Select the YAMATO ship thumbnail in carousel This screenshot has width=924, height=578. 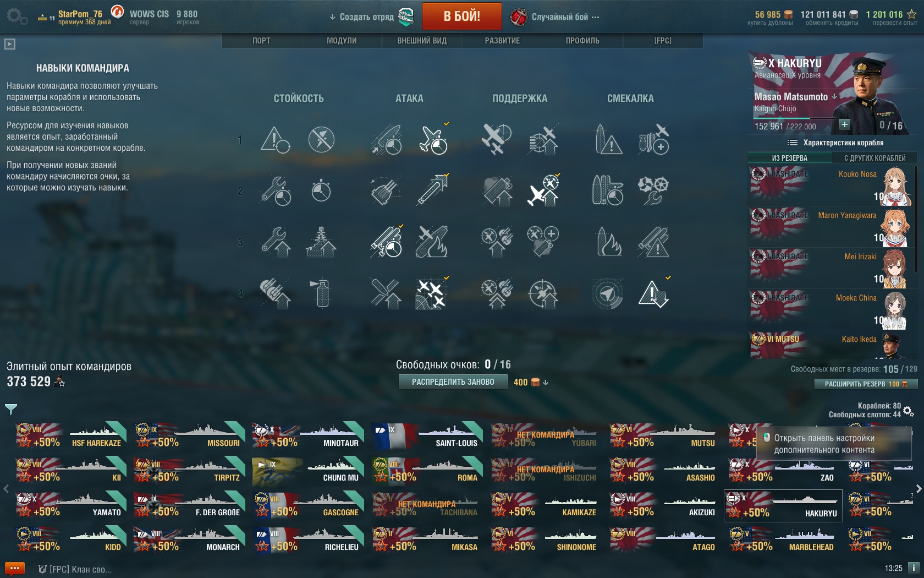coord(70,505)
